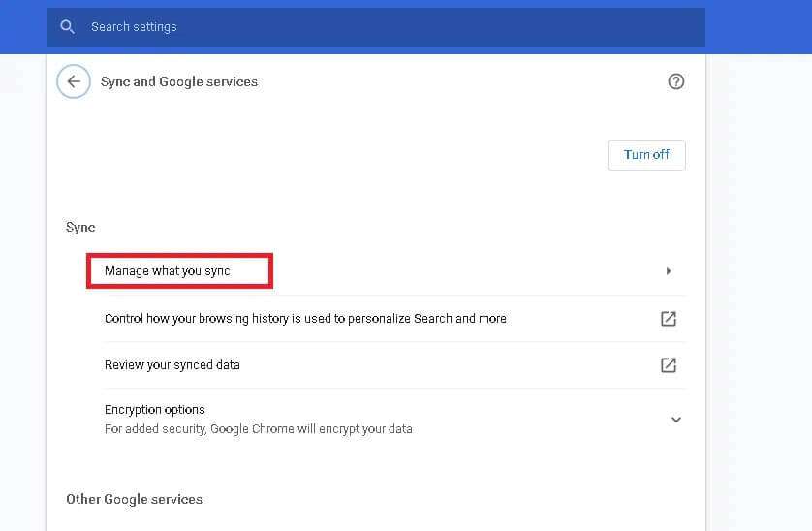
Task: Click the search magnifier icon
Action: pyautogui.click(x=67, y=26)
